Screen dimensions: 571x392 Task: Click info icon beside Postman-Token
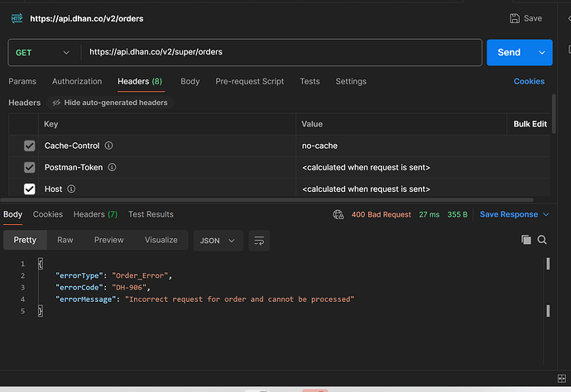[x=113, y=167]
